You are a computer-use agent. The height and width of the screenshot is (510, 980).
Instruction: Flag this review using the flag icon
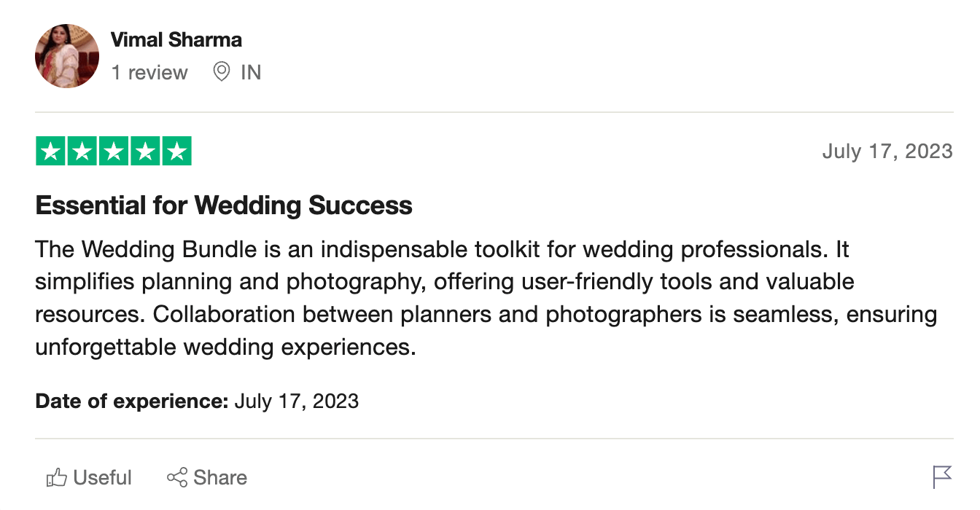point(942,477)
